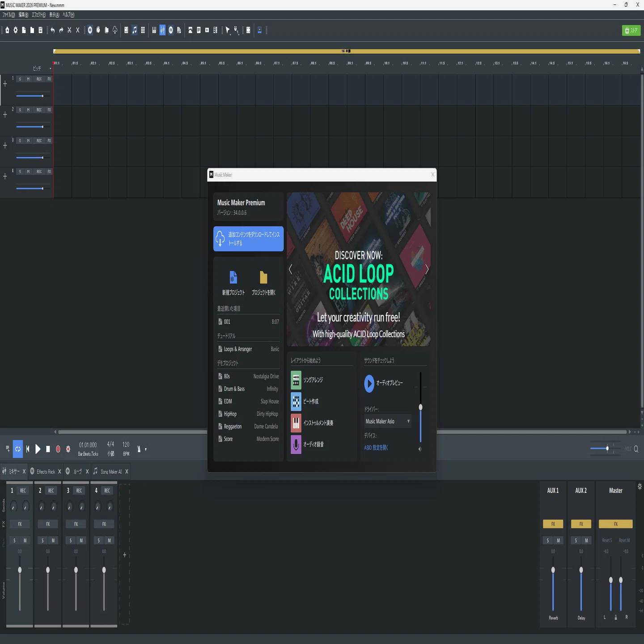
Task: Click the mouse pointer tool icon
Action: [x=228, y=30]
